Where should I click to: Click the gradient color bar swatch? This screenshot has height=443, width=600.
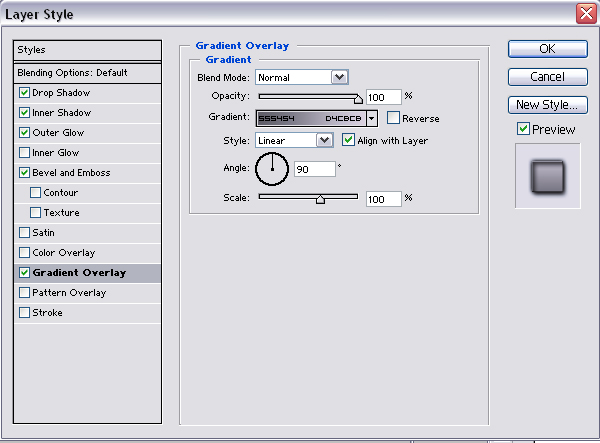click(x=309, y=118)
